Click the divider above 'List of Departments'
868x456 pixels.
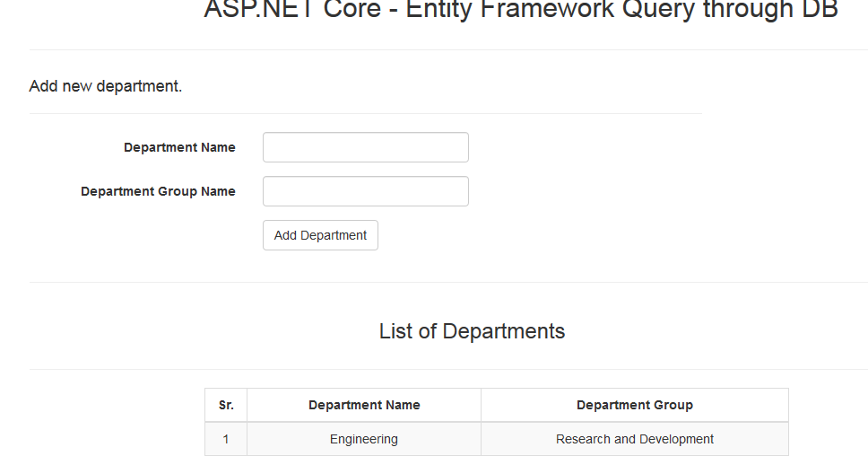(x=448, y=282)
